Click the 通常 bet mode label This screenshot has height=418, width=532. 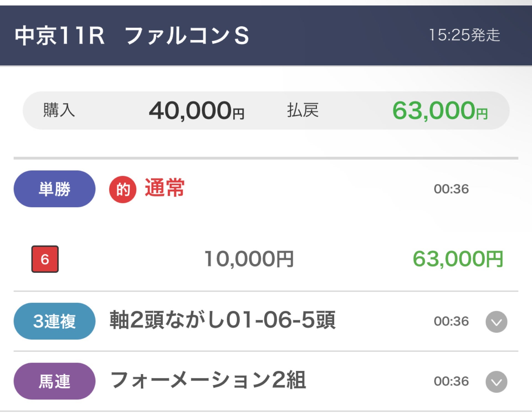(x=165, y=188)
